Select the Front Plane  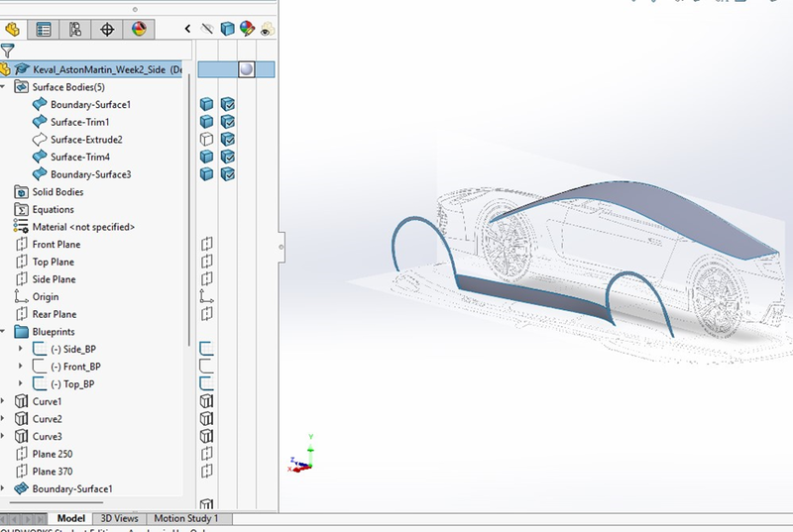click(x=57, y=245)
